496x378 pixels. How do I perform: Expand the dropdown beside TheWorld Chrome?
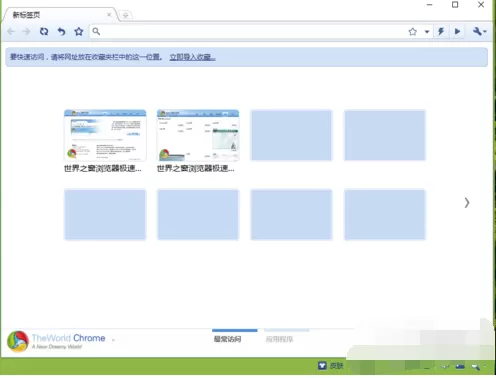coord(114,340)
